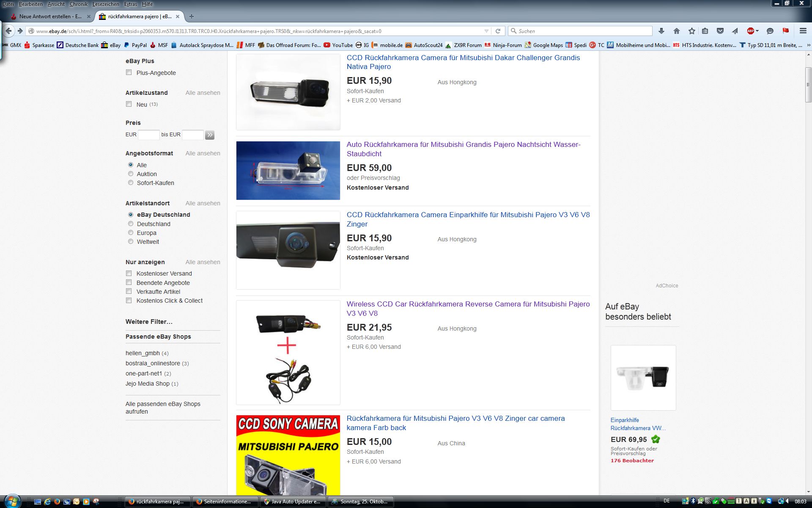This screenshot has height=508, width=812.
Task: Reload the page with the refresh icon
Action: 498,31
